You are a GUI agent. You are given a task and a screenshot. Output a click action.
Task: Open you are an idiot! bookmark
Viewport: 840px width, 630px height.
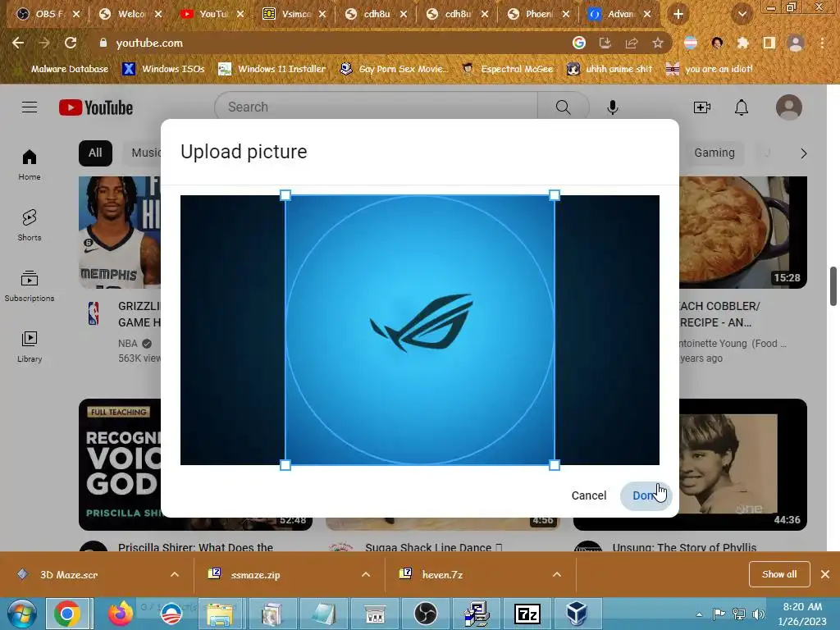point(710,69)
